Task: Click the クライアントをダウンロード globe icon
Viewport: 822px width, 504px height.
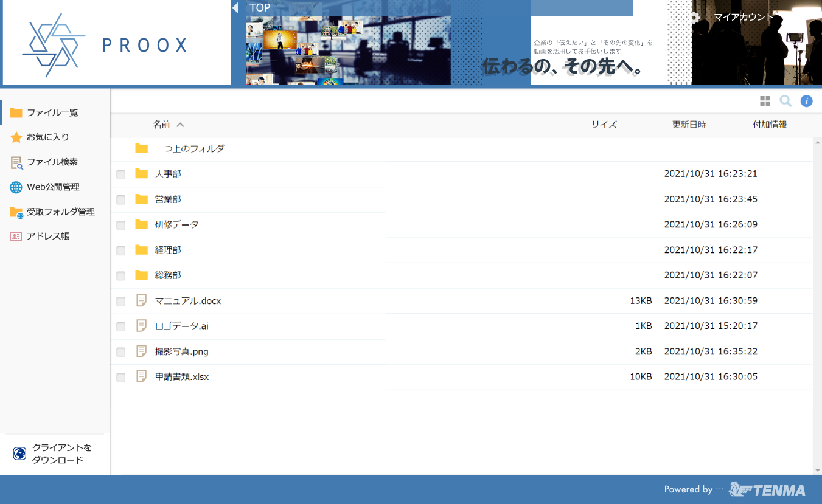Action: [19, 454]
